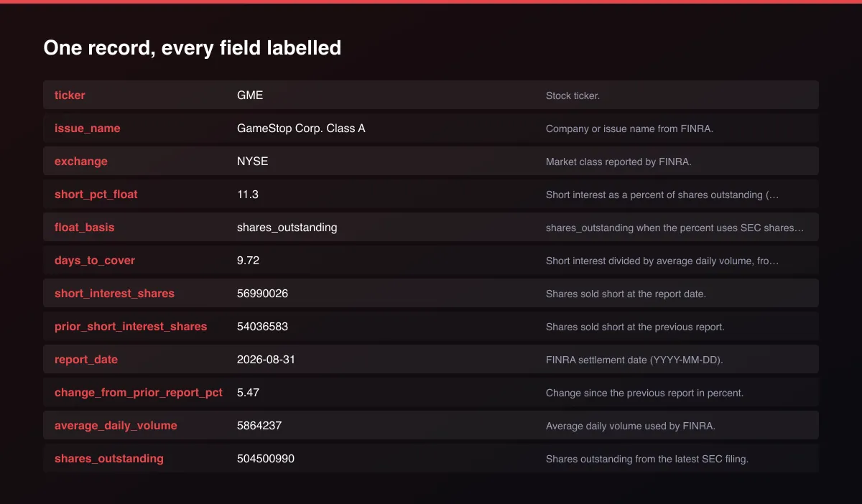Click "FINRA settlement date (YYYY-MM-DD)." description
Viewport: 862px width, 504px height.
[634, 360]
